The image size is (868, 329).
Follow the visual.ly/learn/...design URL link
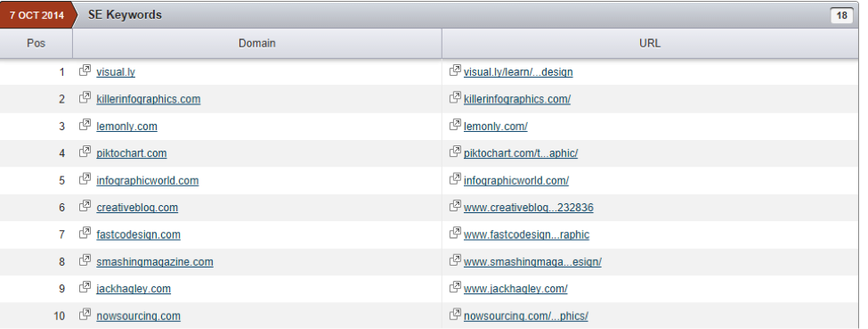(x=518, y=72)
